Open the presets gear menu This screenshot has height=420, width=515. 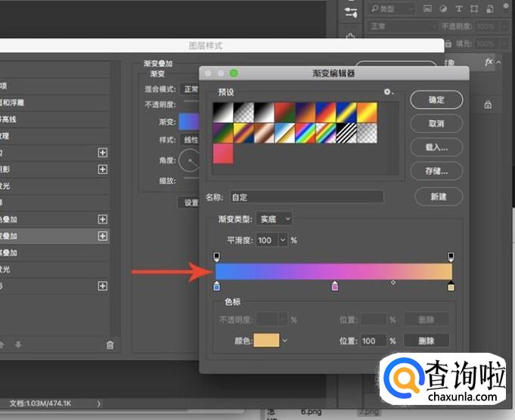(388, 92)
